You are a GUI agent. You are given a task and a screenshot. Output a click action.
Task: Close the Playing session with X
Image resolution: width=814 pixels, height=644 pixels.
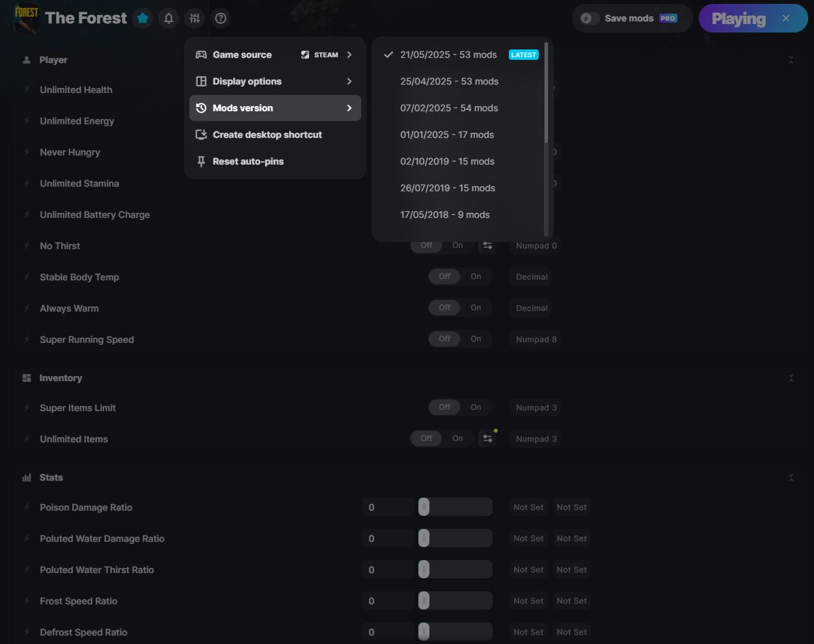click(x=786, y=18)
